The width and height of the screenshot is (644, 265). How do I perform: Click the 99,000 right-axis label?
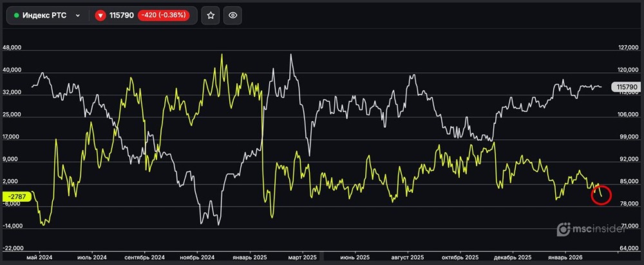[630, 137]
